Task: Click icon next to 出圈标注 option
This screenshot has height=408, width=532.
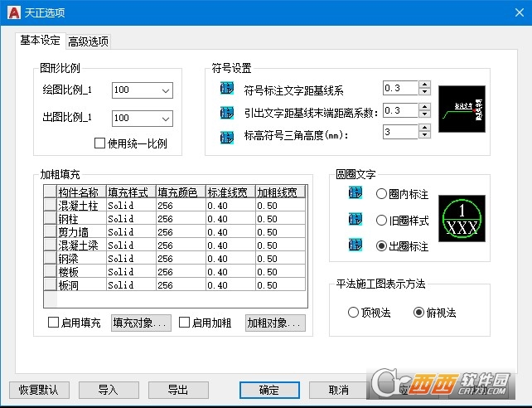Action: 355,245
